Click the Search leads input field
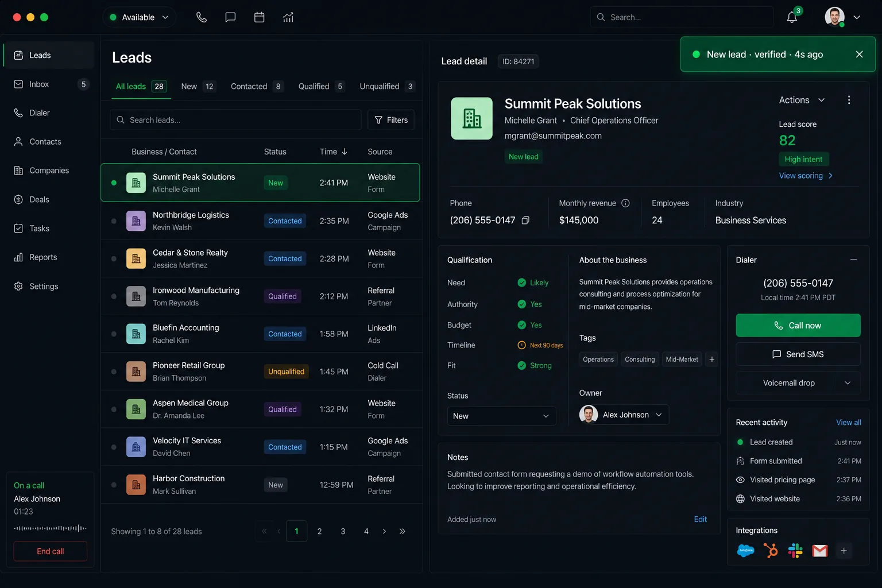This screenshot has width=882, height=588. point(235,120)
